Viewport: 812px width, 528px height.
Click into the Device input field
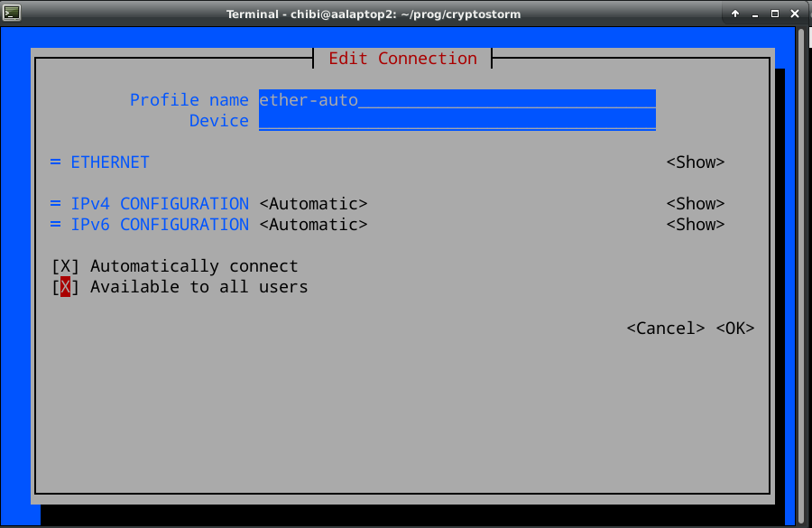click(457, 121)
